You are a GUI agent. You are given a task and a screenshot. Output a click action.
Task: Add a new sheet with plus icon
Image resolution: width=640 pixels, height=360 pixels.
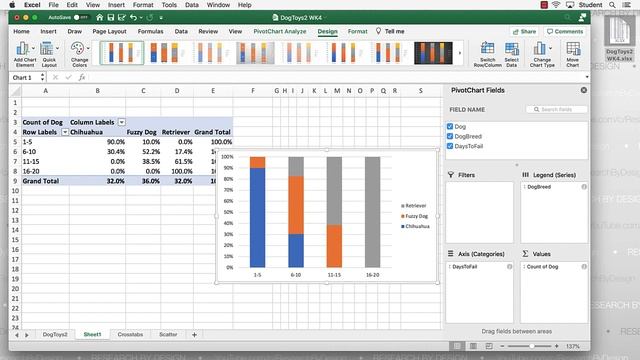[194, 335]
